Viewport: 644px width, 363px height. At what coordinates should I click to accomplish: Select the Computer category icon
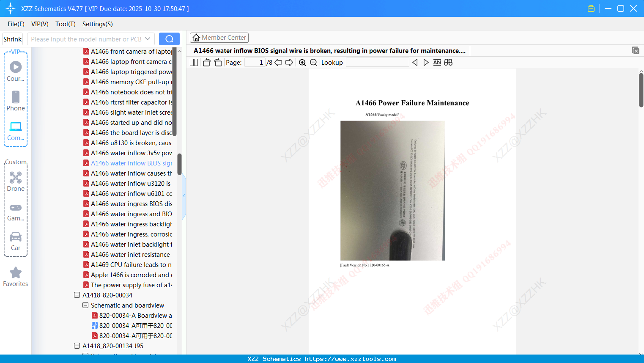16,131
